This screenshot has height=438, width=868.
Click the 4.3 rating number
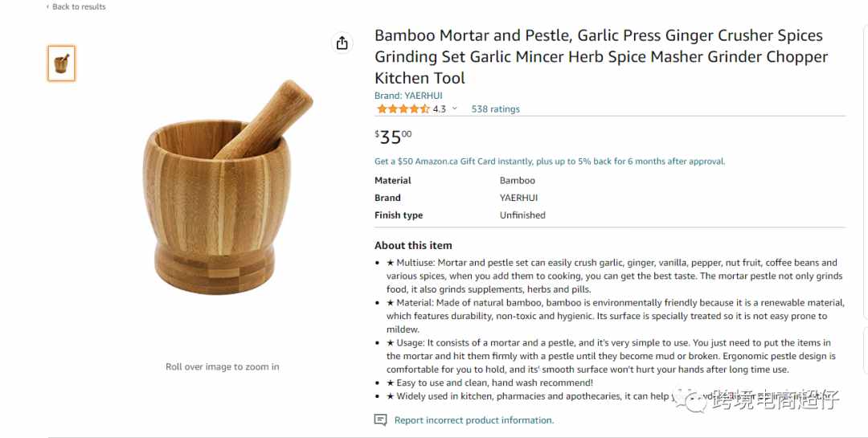pos(439,109)
